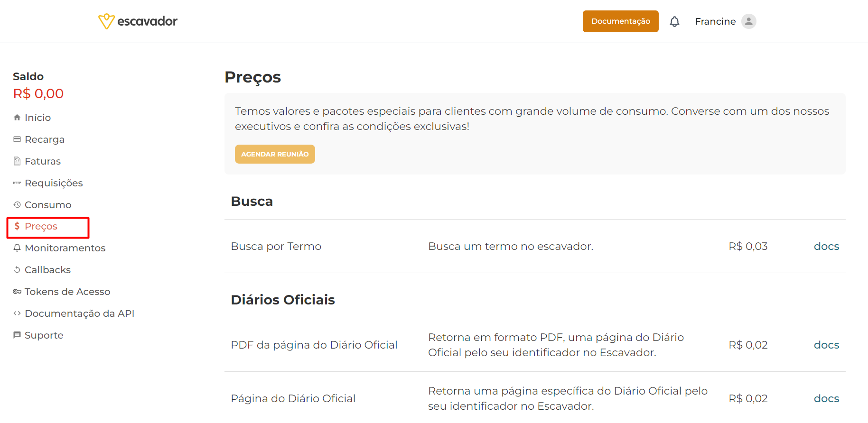The height and width of the screenshot is (423, 868).
Task: Click the key icon beside Tokens de Acesso
Action: 17,292
